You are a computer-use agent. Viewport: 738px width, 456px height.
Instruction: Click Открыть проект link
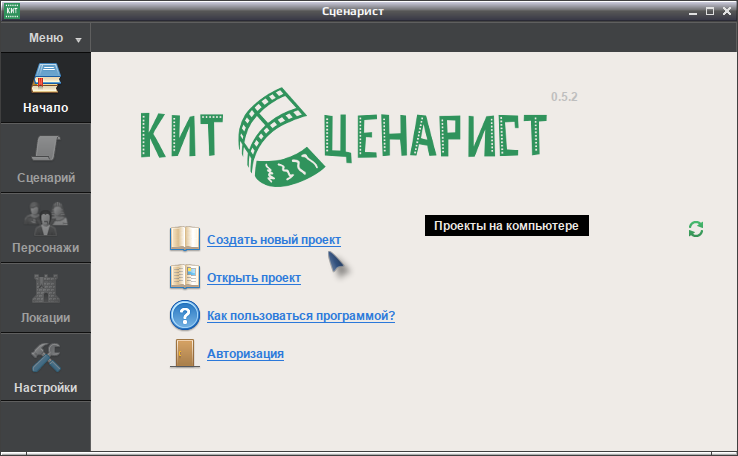pos(254,278)
